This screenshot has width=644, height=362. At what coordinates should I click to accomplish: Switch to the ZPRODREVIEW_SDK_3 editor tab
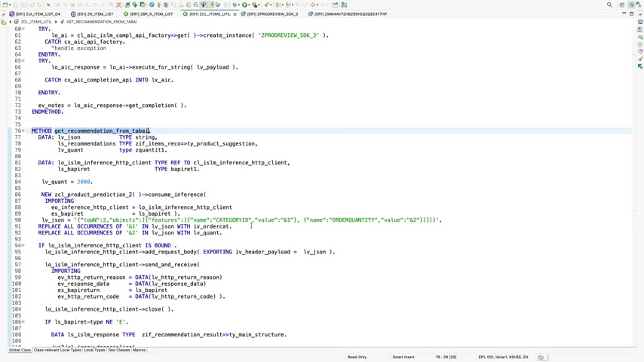click(x=269, y=14)
